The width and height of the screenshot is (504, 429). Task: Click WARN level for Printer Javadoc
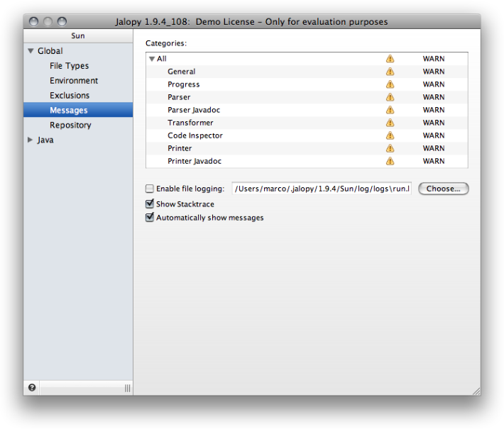click(x=434, y=161)
